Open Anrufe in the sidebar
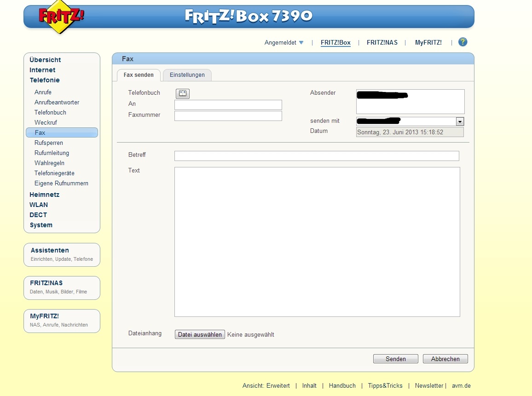This screenshot has height=396, width=532. [43, 92]
